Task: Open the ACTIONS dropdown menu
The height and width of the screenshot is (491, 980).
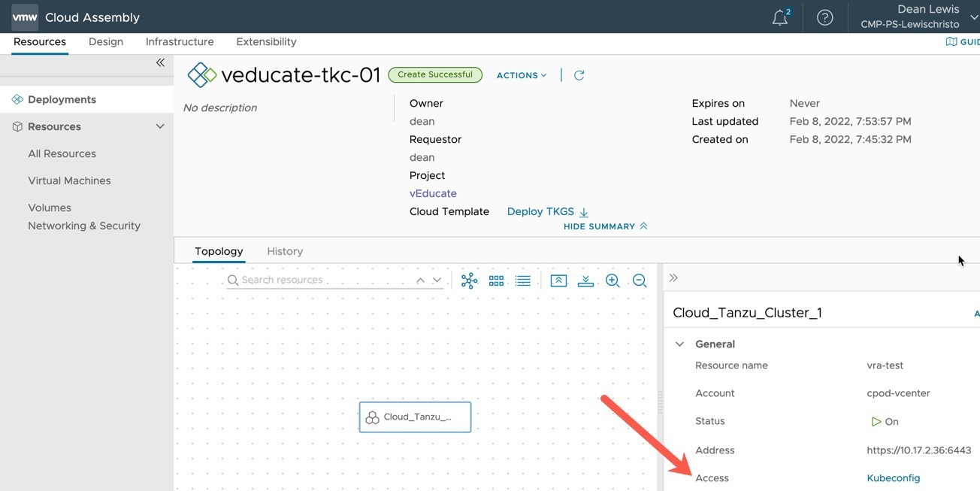Action: (x=522, y=75)
